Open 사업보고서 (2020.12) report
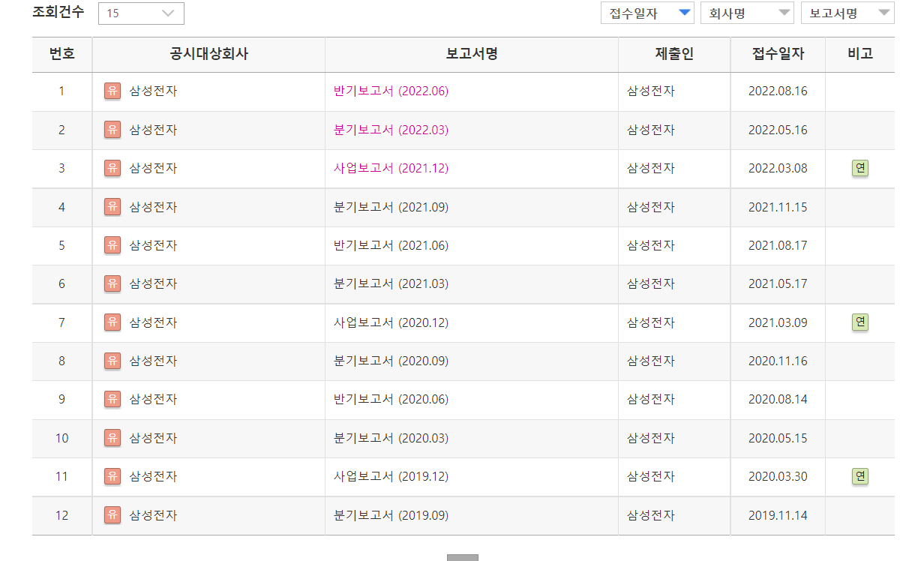The height and width of the screenshot is (561, 924). coord(391,322)
